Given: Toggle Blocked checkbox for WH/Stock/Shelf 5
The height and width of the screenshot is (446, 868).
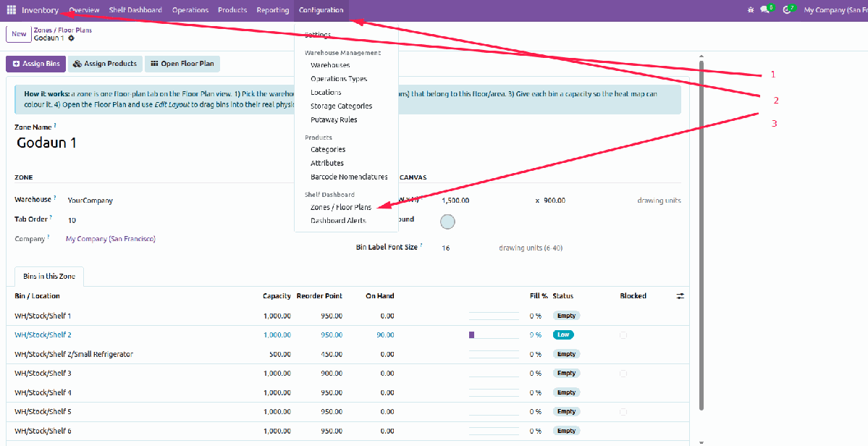Looking at the screenshot, I should 623,412.
